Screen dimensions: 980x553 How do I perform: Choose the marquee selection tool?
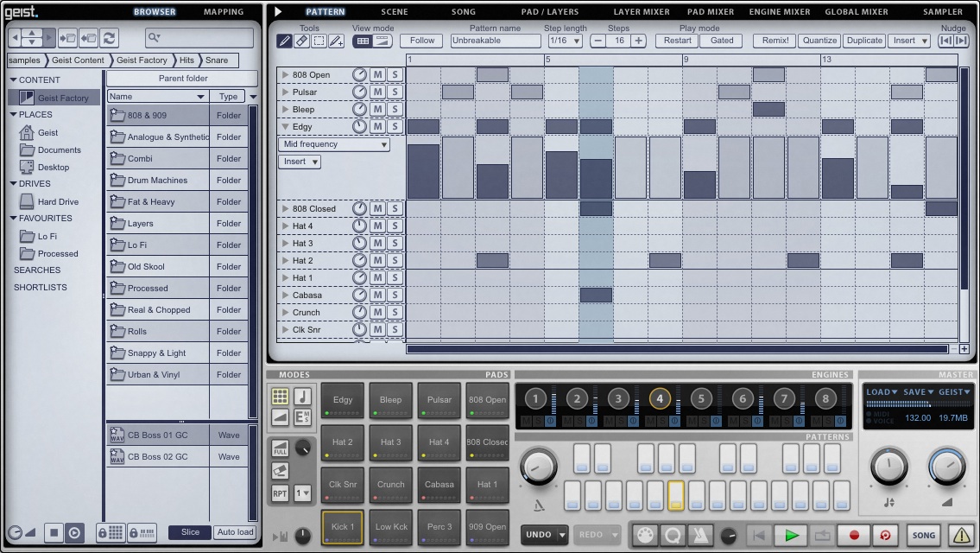319,41
